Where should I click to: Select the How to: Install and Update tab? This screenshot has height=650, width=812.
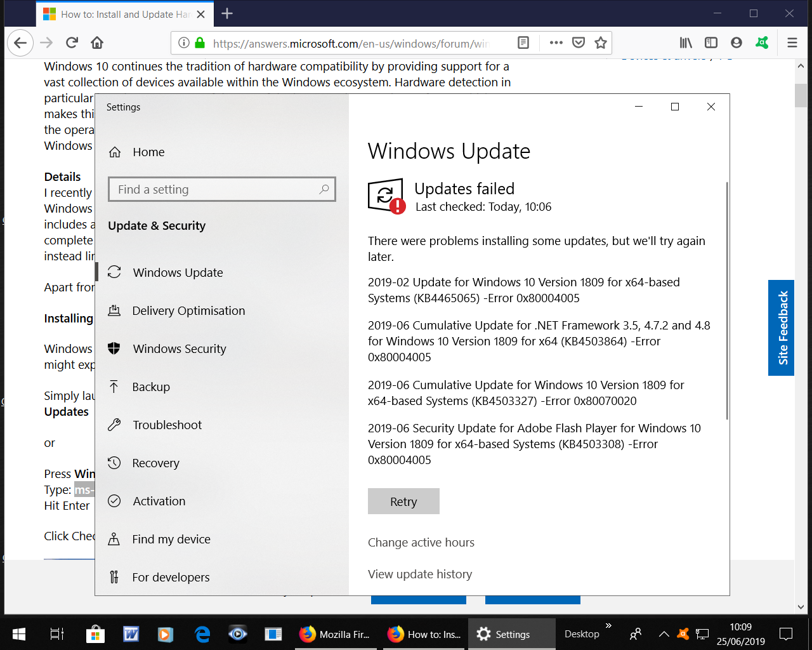[x=124, y=14]
